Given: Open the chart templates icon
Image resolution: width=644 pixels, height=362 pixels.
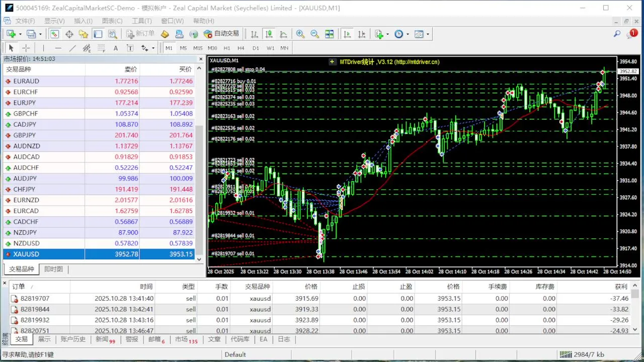Looking at the screenshot, I should click(x=419, y=34).
